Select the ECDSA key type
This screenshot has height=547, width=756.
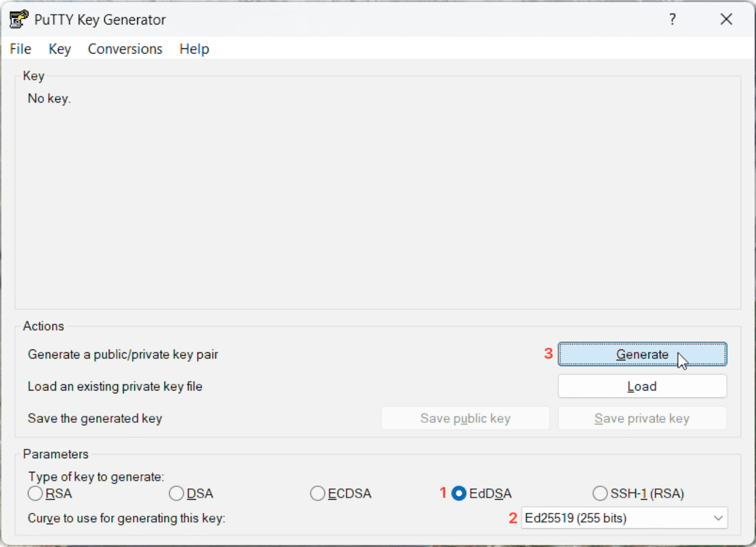point(341,493)
